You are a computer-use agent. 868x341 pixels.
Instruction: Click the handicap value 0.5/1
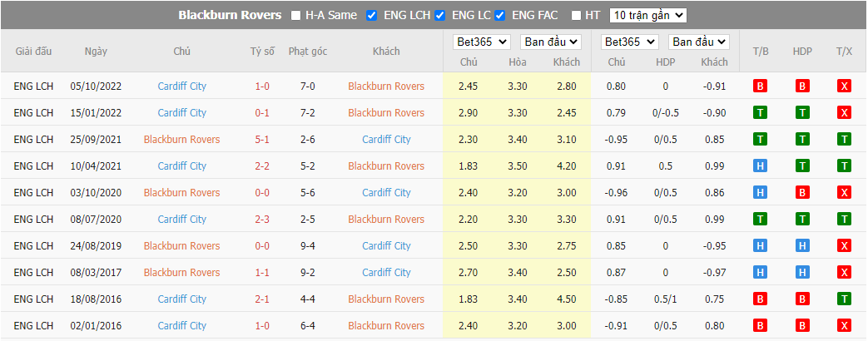666,299
